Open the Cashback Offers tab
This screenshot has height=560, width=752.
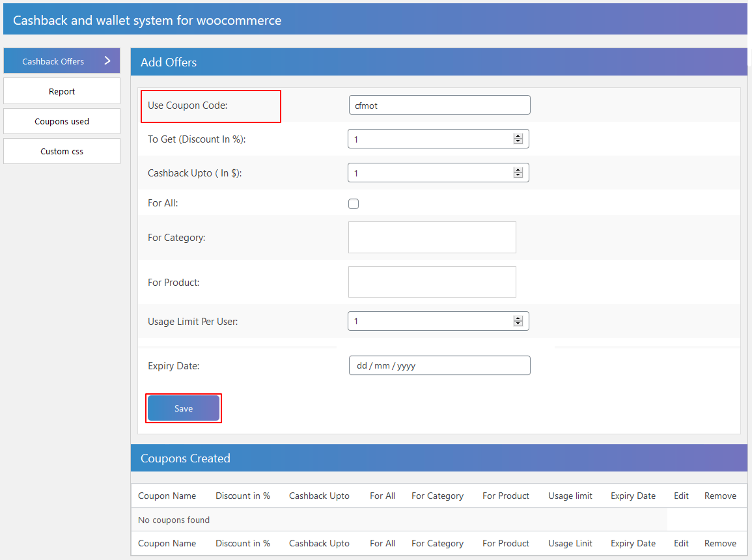pyautogui.click(x=62, y=61)
